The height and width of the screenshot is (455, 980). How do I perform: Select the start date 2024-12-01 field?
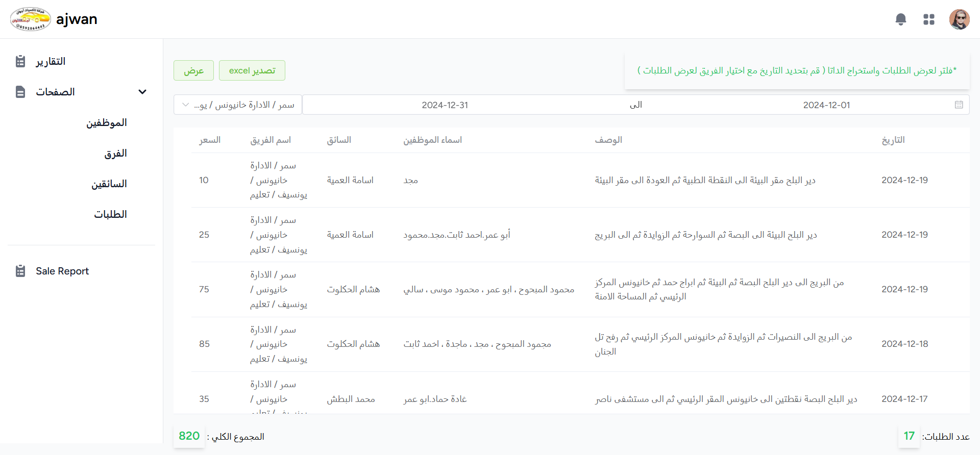point(826,105)
